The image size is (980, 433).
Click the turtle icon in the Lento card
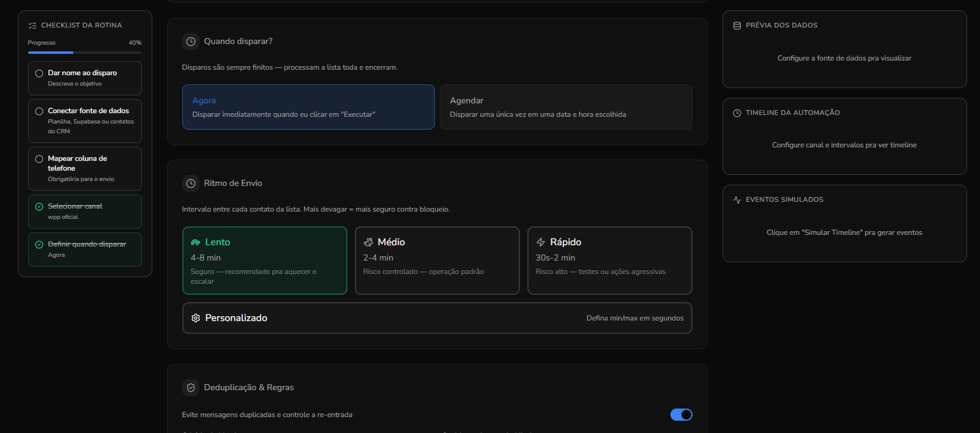pos(196,242)
